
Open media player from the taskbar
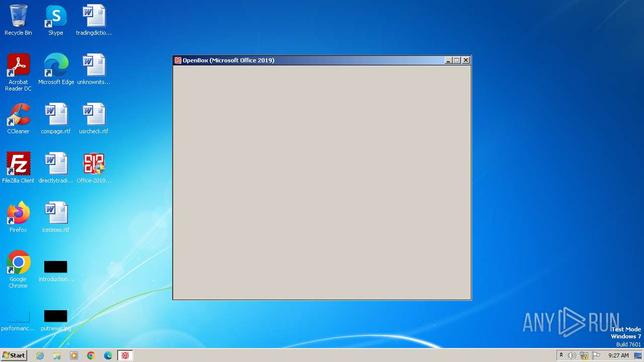tap(74, 355)
